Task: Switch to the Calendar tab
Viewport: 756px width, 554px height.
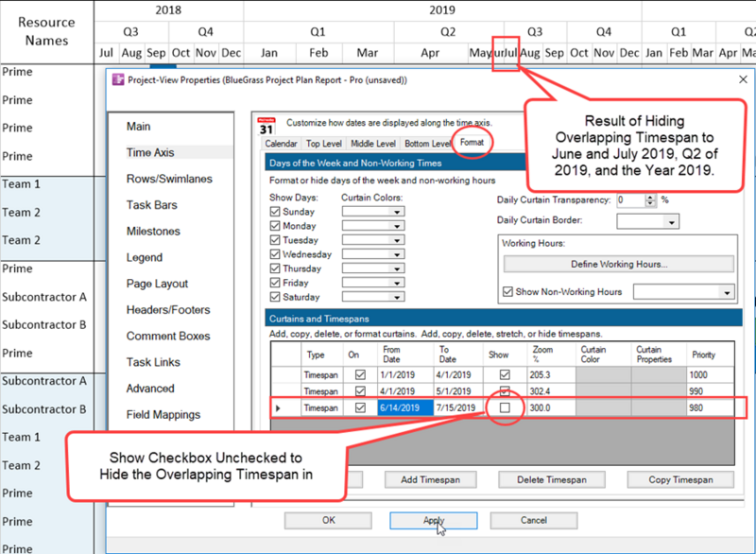Action: (x=281, y=144)
